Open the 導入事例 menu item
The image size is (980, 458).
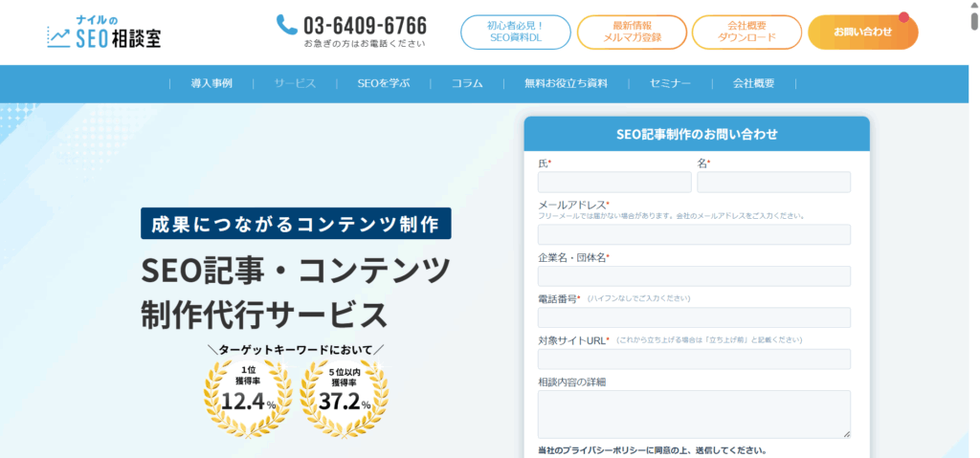click(x=212, y=83)
